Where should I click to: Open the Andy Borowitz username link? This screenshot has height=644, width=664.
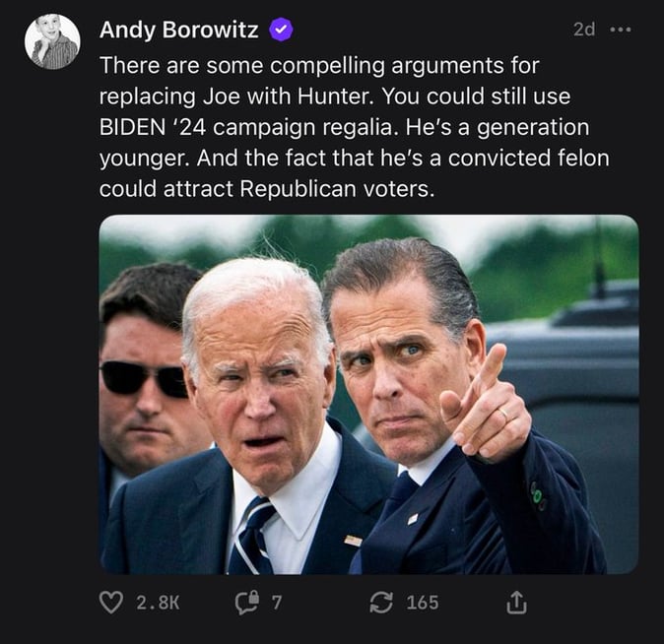178,31
